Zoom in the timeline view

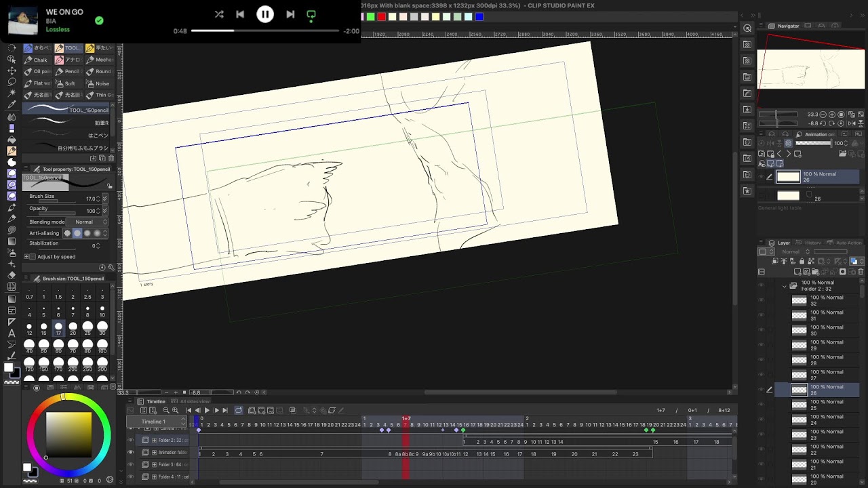[175, 410]
